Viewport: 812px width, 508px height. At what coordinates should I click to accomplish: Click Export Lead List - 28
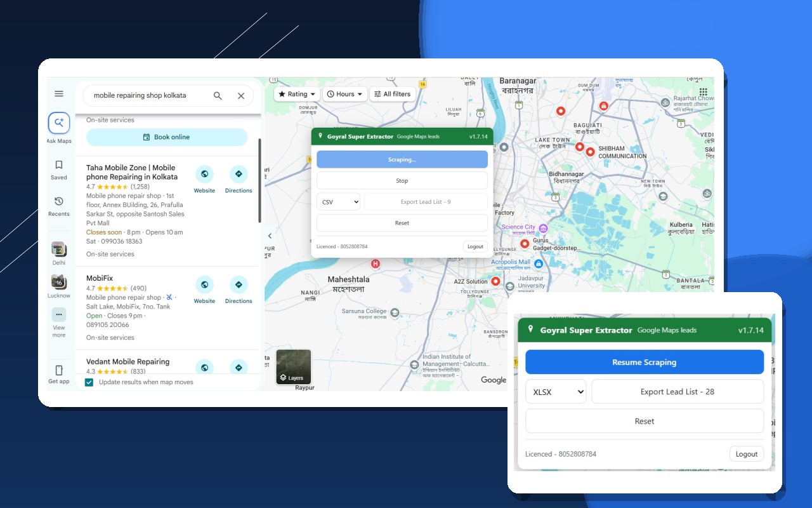pyautogui.click(x=678, y=392)
